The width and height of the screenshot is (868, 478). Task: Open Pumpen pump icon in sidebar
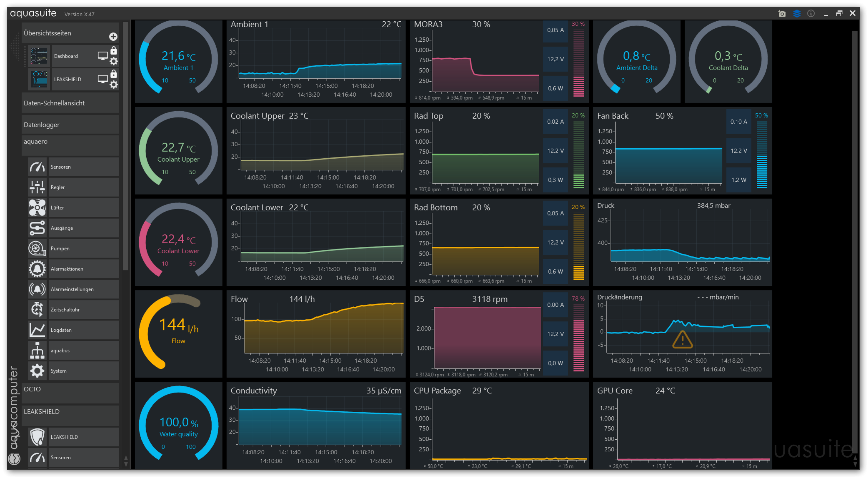click(x=37, y=248)
